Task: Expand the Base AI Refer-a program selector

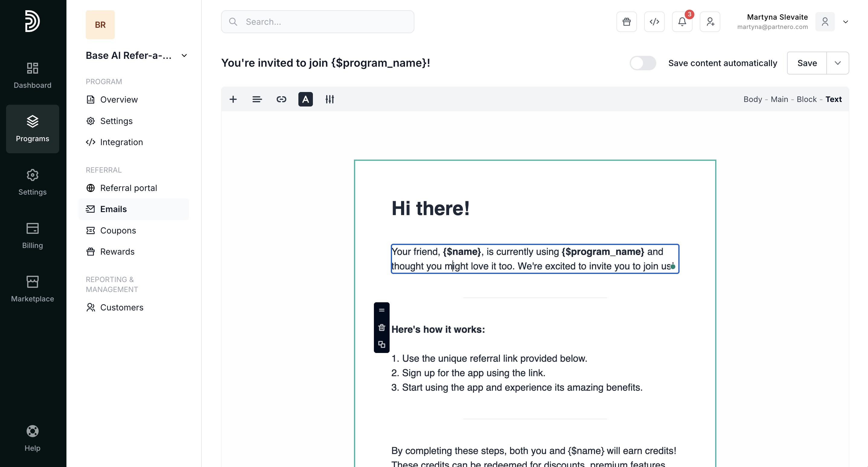Action: tap(184, 56)
